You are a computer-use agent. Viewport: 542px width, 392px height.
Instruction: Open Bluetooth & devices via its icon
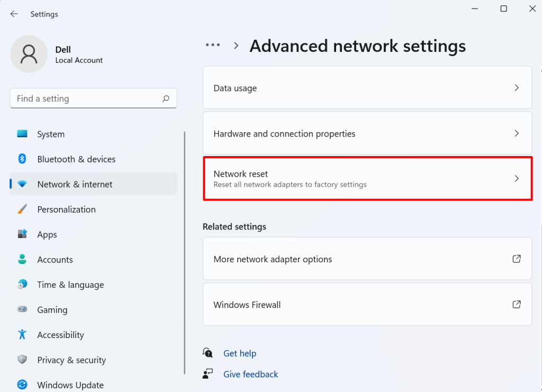[21, 159]
